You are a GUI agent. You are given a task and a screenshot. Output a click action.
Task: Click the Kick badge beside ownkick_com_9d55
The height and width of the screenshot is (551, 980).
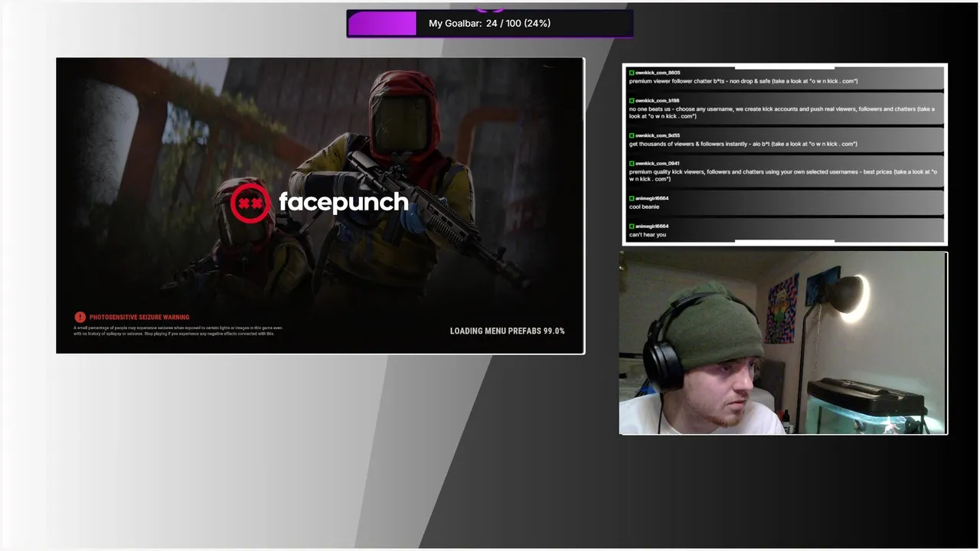(632, 135)
